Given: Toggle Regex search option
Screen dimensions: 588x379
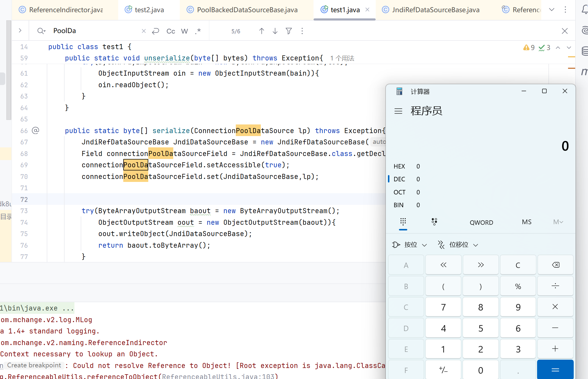Looking at the screenshot, I should point(198,31).
